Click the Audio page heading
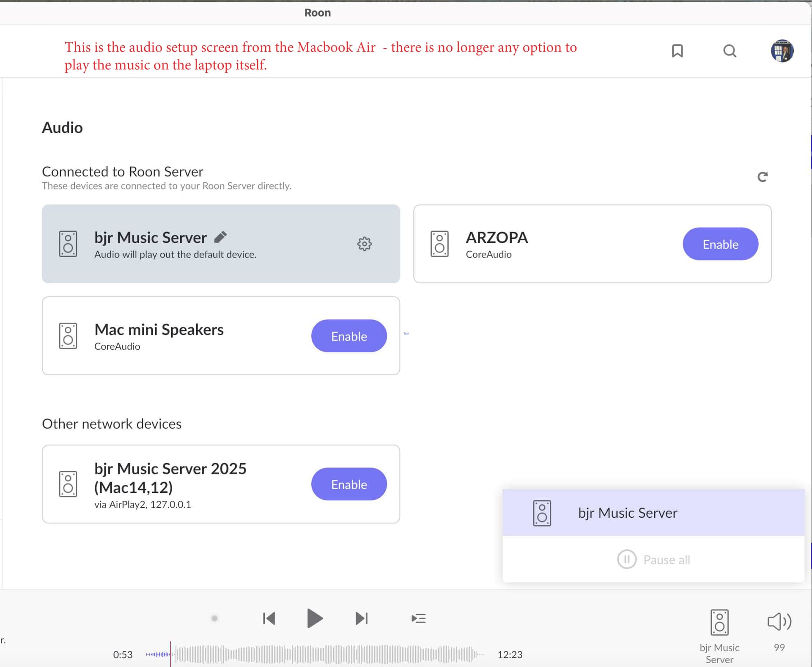Image resolution: width=812 pixels, height=667 pixels. (62, 127)
